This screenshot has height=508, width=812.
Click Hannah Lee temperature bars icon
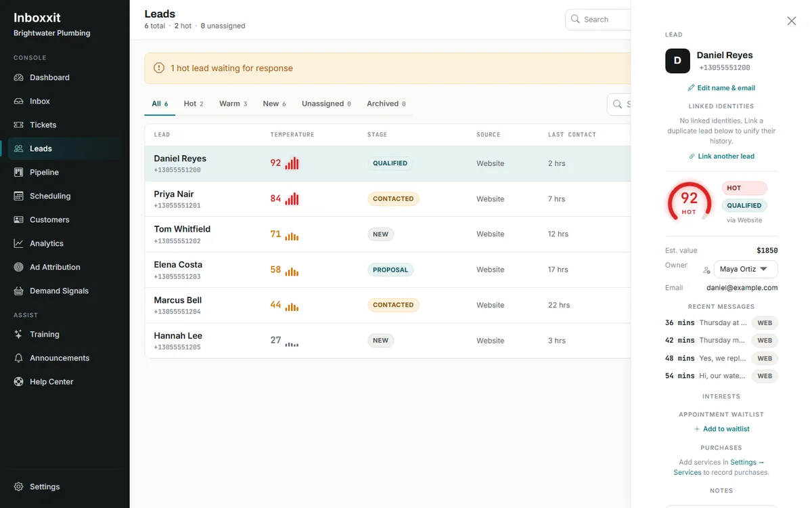tap(292, 343)
